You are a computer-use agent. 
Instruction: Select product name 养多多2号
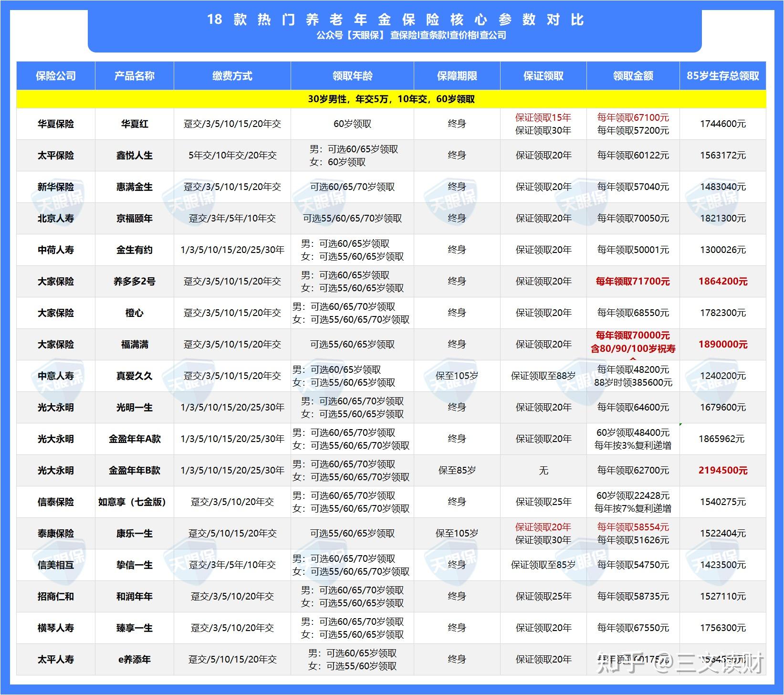tap(135, 282)
